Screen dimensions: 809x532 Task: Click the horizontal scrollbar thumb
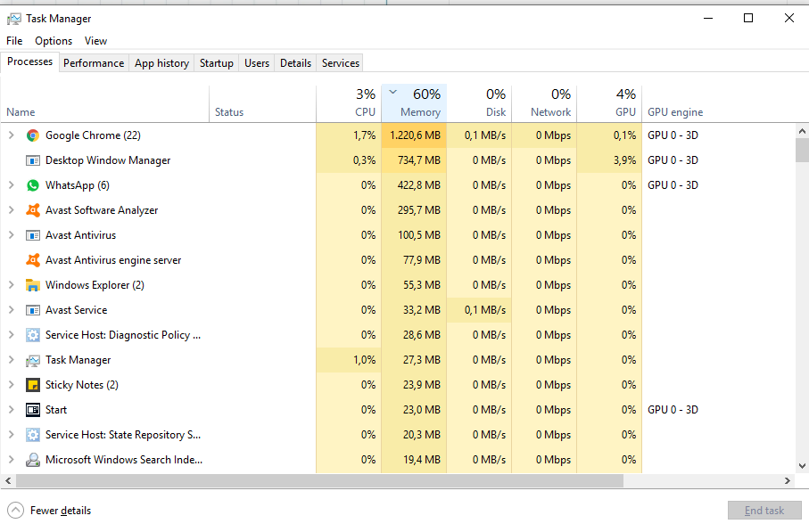[319, 481]
